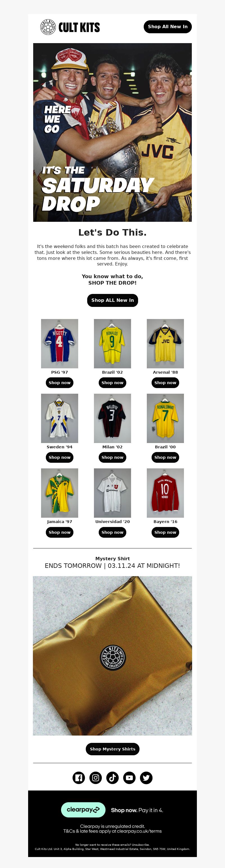Click Shop now under Bayern '16

pyautogui.click(x=165, y=532)
